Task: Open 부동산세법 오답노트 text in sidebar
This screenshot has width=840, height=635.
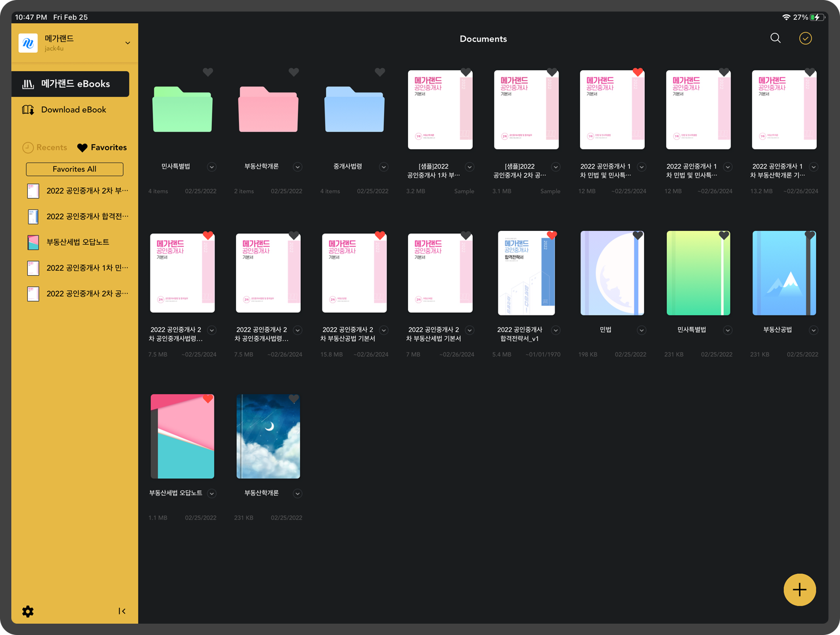Action: [78, 242]
